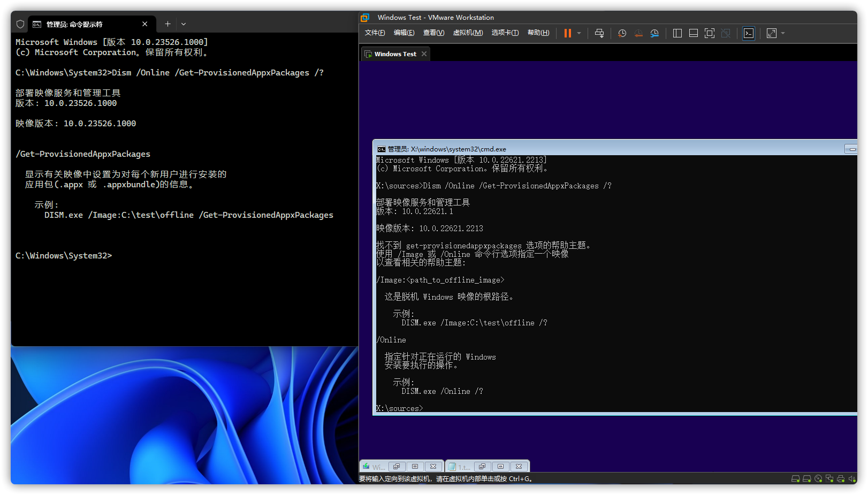
Task: Click the VMware Workstation title bar icon
Action: pos(365,18)
